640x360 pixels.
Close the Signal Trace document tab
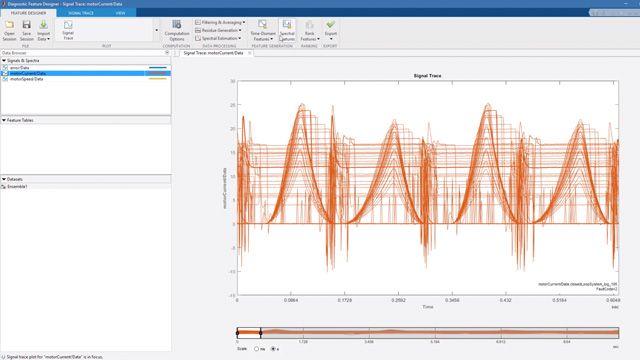coord(249,53)
